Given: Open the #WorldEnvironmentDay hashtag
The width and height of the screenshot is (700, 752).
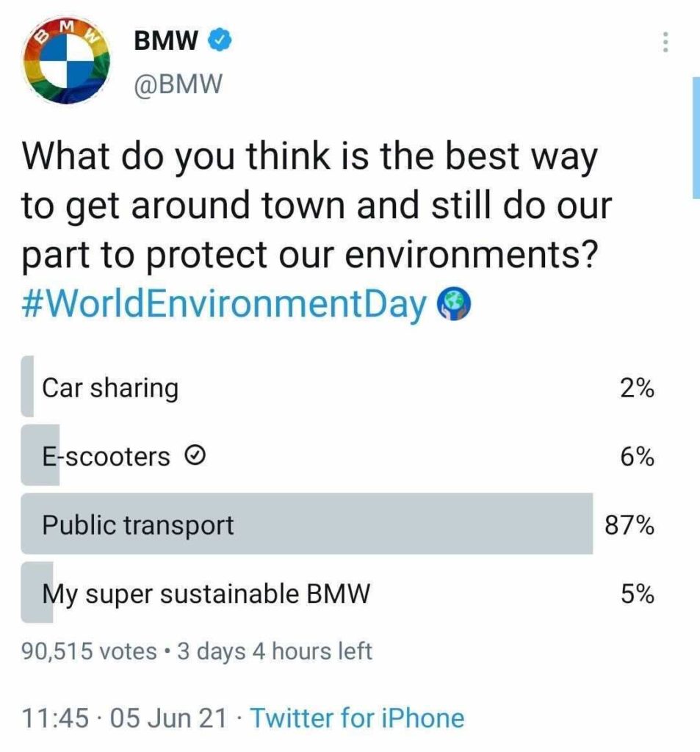Looking at the screenshot, I should coord(224,304).
